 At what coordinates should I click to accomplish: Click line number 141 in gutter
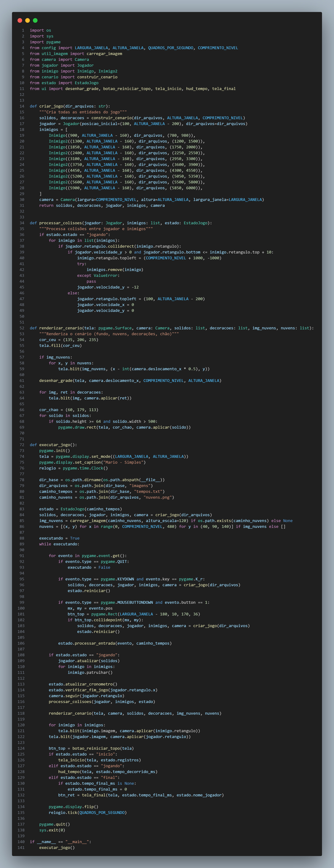coord(21,847)
